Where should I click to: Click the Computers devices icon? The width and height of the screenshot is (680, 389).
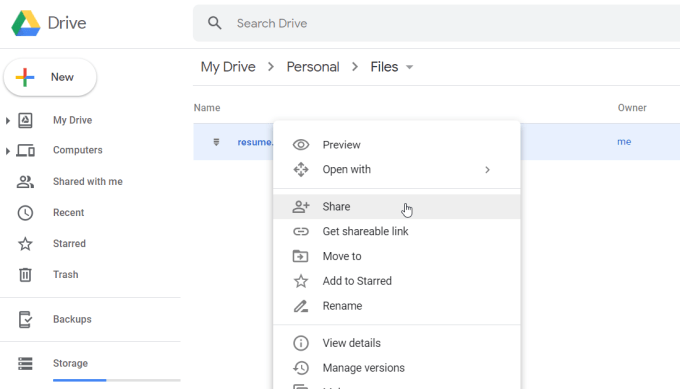(26, 150)
